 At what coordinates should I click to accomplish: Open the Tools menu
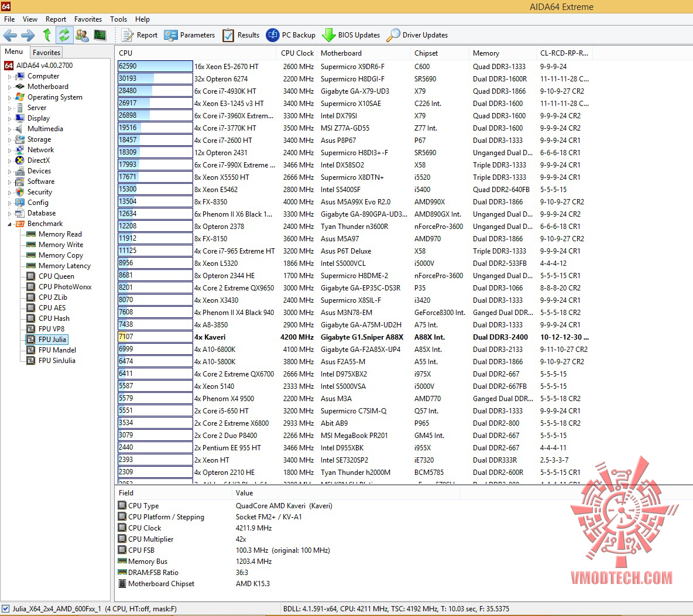[x=118, y=19]
